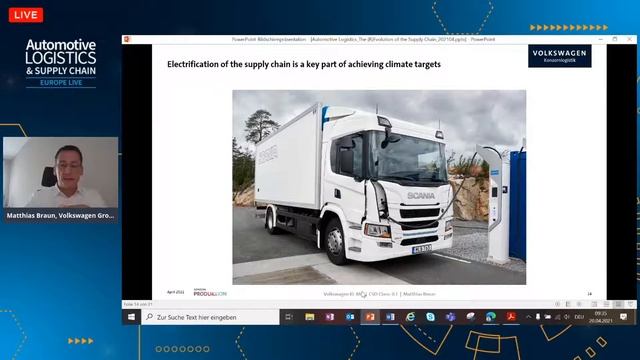Click the Scania electric truck slide image
This screenshot has height=360, width=640.
pyautogui.click(x=379, y=187)
